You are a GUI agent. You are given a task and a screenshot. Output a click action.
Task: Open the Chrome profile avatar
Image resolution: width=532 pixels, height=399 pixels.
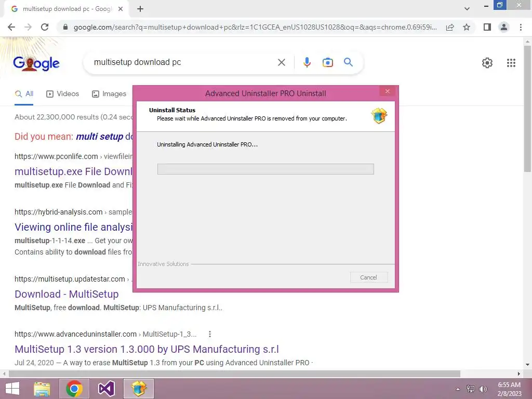504,27
